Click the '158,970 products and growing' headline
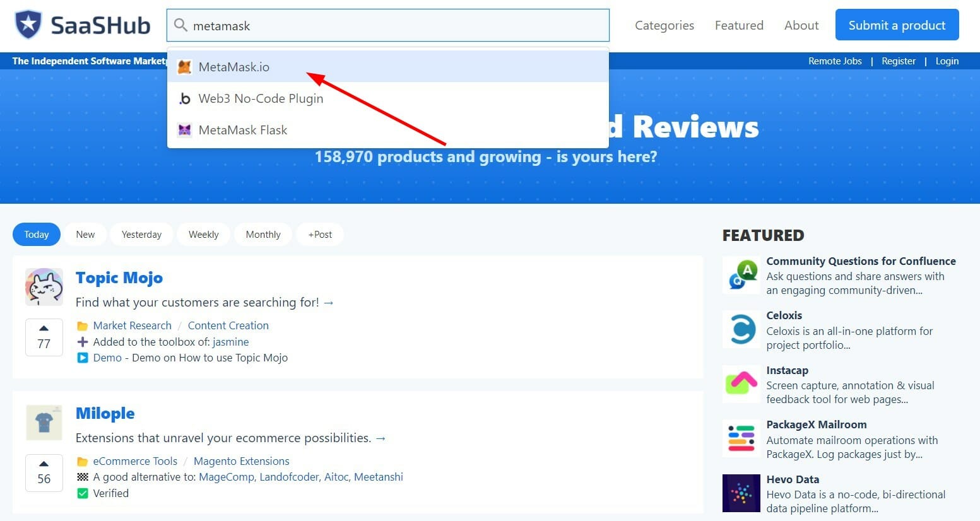 tap(486, 156)
